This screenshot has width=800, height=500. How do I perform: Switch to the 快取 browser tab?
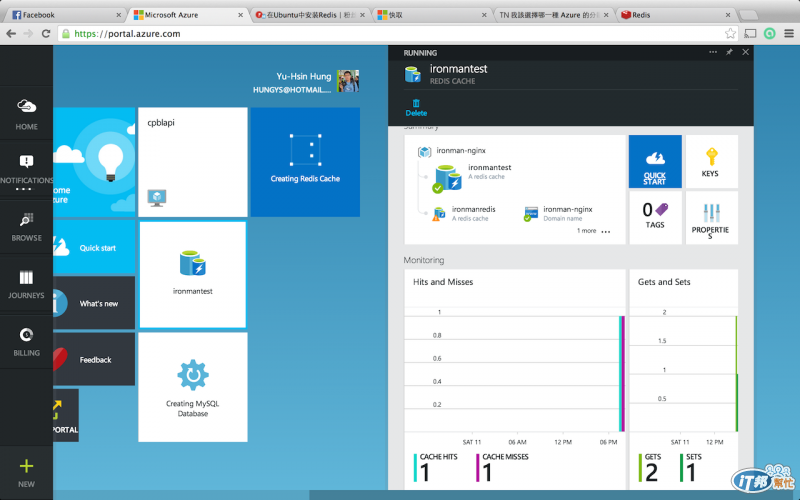tap(432, 15)
